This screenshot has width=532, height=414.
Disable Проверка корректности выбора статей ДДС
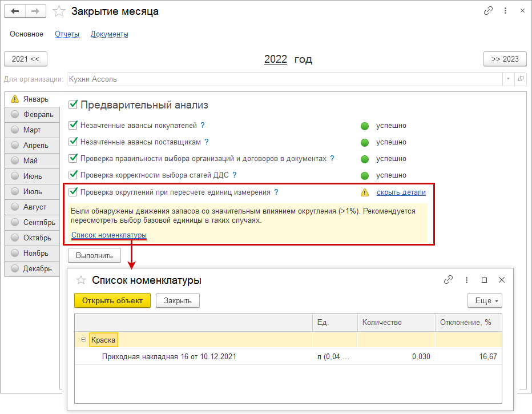[72, 175]
